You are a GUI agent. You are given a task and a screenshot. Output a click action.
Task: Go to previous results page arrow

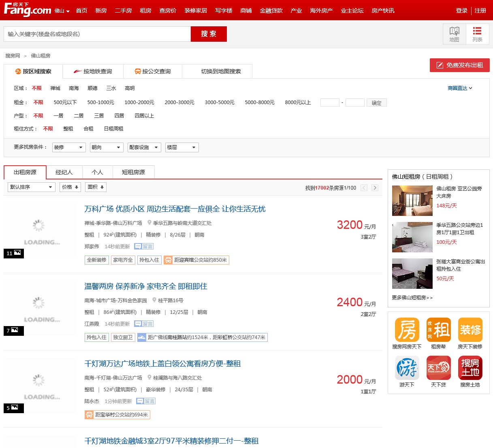364,188
